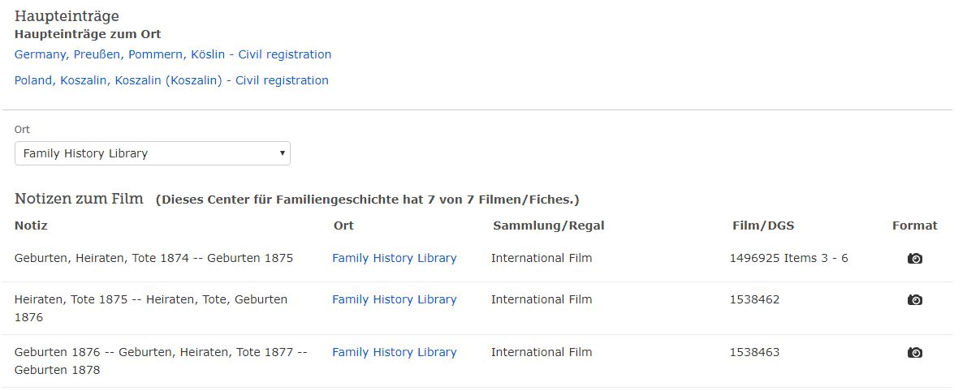Viewport: 980px width, 391px height.
Task: Click the Notiz column header
Action: coord(31,226)
